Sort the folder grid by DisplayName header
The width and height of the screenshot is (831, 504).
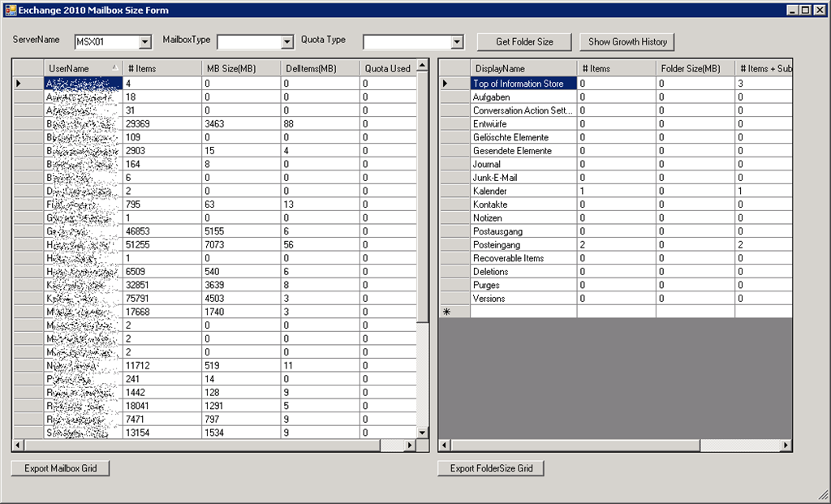coord(523,68)
